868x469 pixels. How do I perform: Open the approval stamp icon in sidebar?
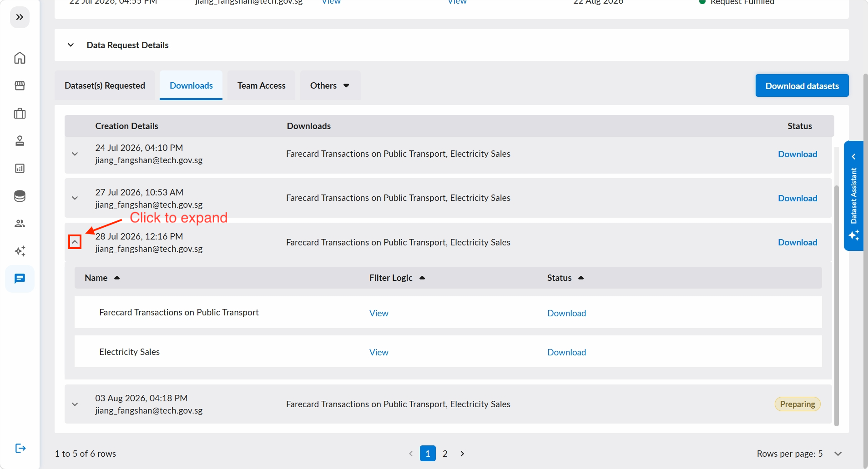pos(20,141)
